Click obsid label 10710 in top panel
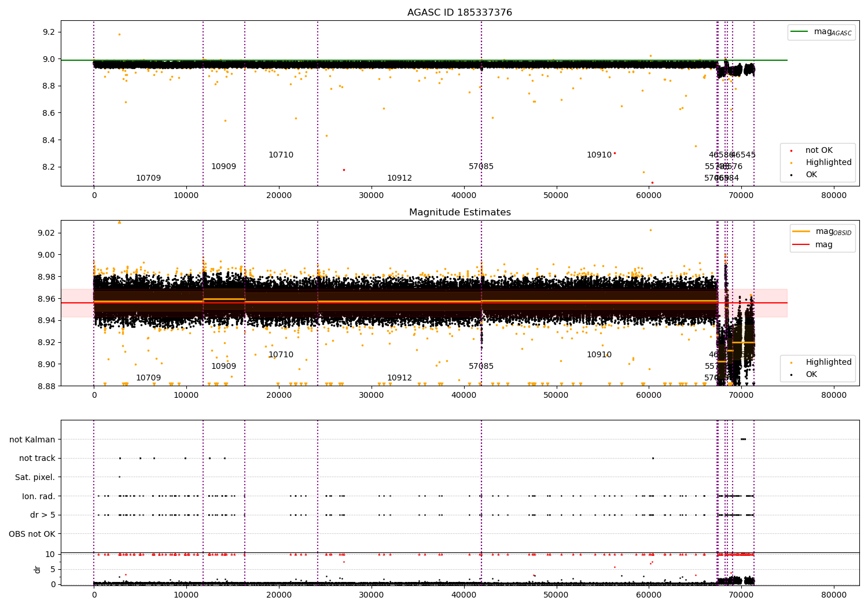 pos(281,155)
